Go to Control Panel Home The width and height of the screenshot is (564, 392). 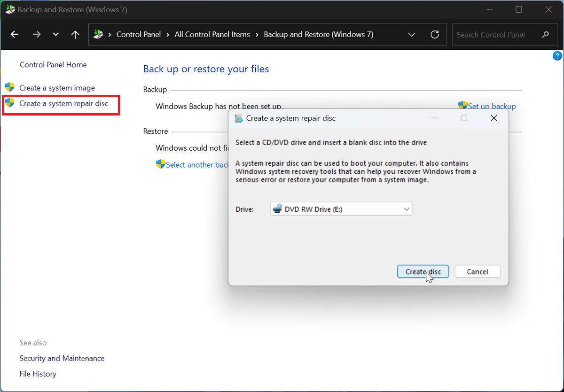53,64
